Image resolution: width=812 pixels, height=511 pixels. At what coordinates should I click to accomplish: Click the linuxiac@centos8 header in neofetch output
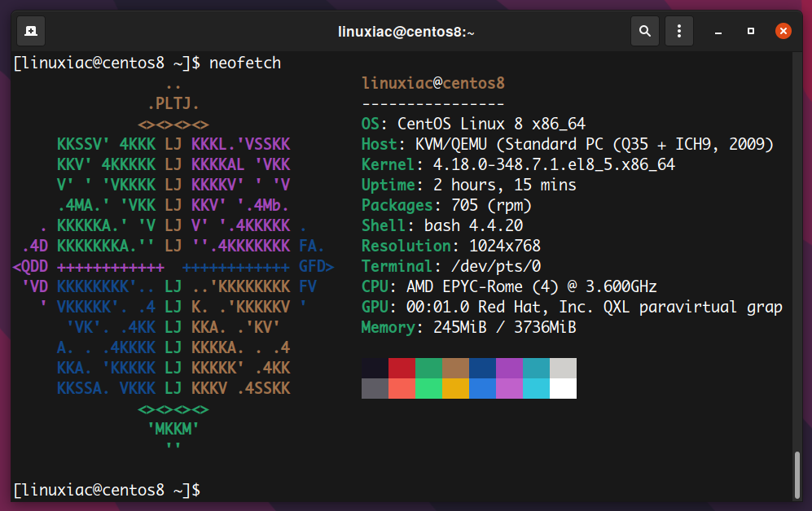point(433,83)
